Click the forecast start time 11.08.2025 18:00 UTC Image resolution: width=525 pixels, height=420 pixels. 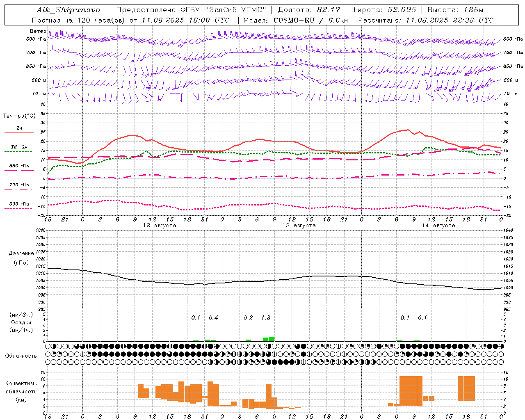[186, 20]
